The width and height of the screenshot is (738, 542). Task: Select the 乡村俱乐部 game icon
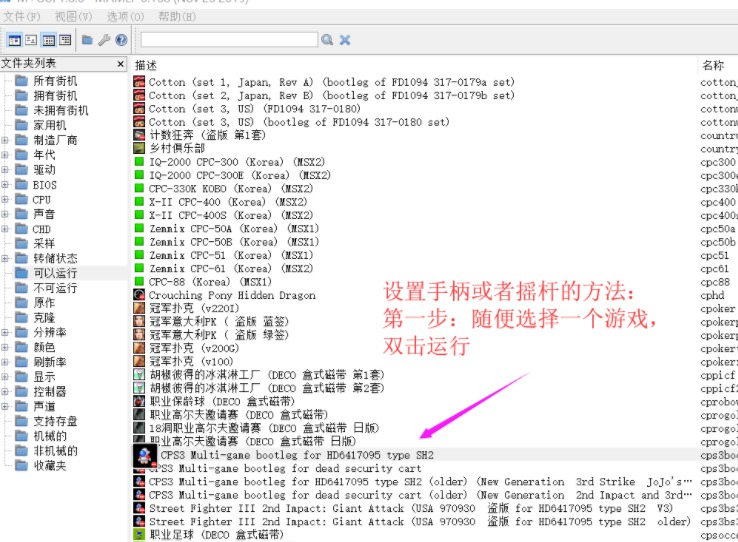139,148
